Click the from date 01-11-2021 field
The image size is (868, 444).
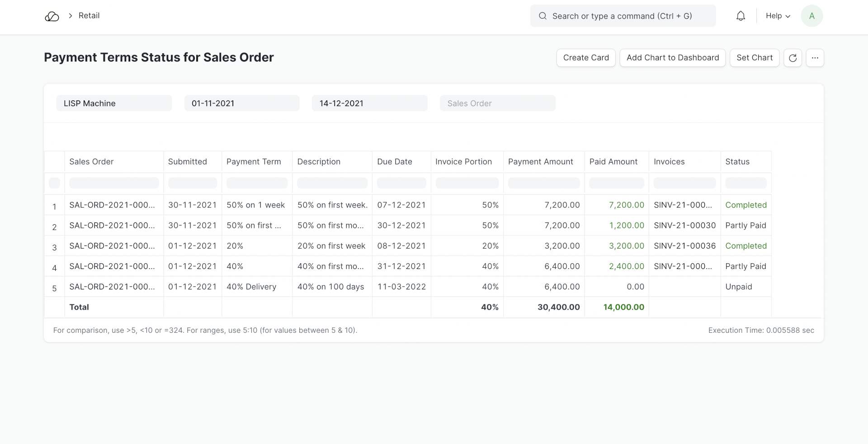pyautogui.click(x=242, y=104)
